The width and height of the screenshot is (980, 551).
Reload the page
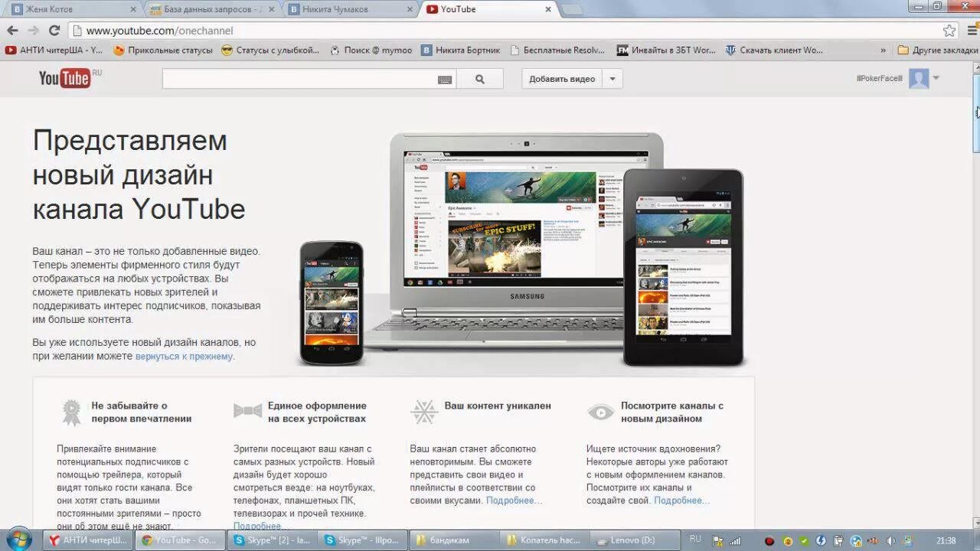tap(54, 31)
